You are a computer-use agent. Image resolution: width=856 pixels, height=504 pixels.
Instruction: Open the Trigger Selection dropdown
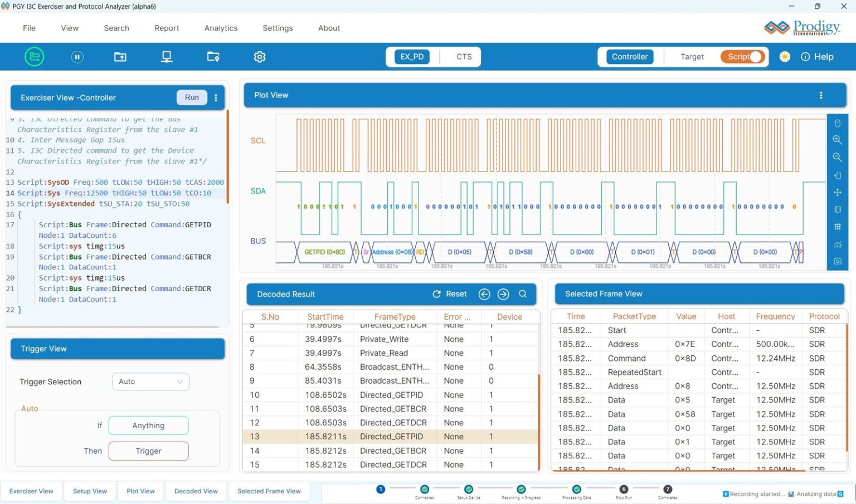pyautogui.click(x=150, y=381)
